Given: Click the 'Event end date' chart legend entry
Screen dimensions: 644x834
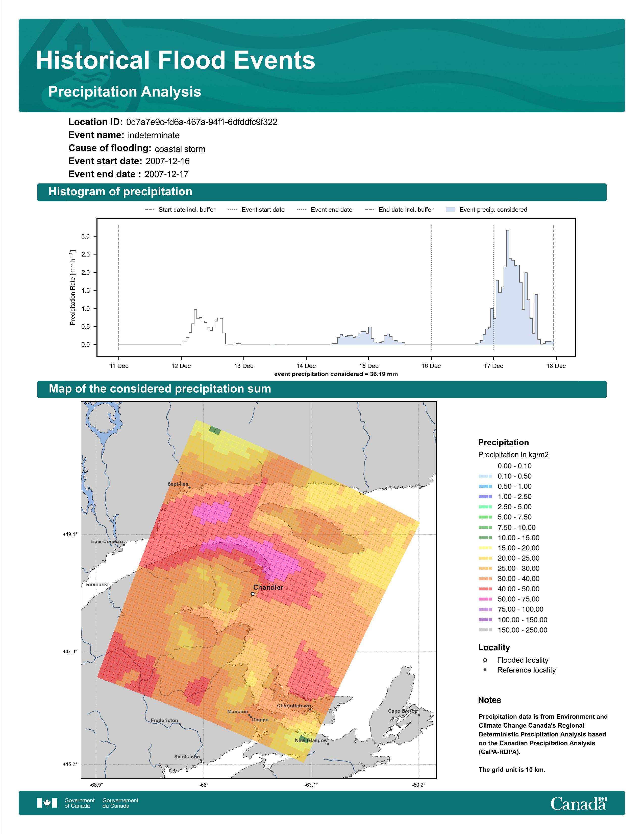Looking at the screenshot, I should [325, 210].
